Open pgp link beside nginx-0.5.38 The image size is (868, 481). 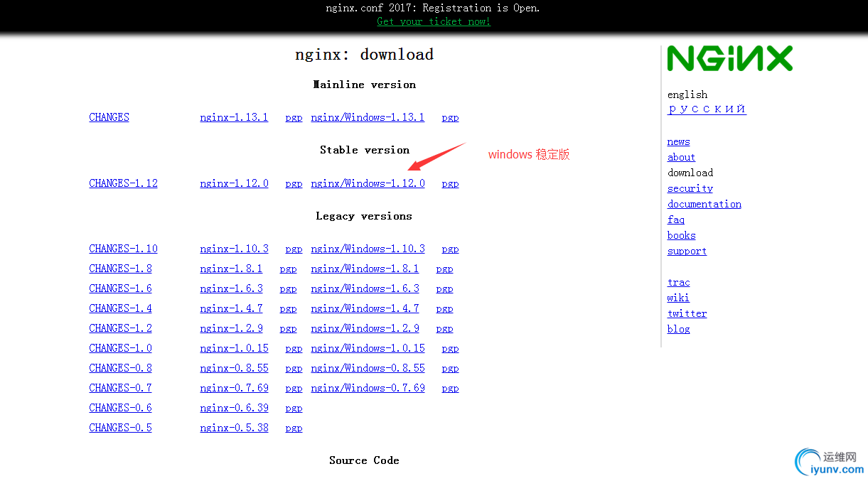coord(294,428)
